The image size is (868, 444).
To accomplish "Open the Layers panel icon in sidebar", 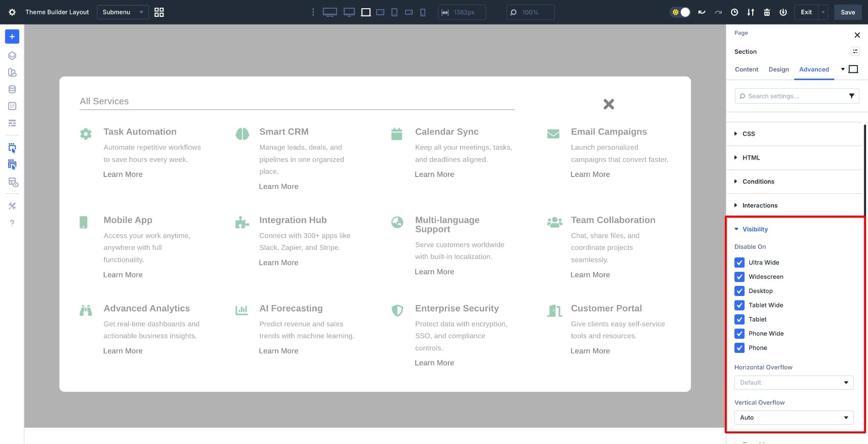I will pyautogui.click(x=12, y=55).
